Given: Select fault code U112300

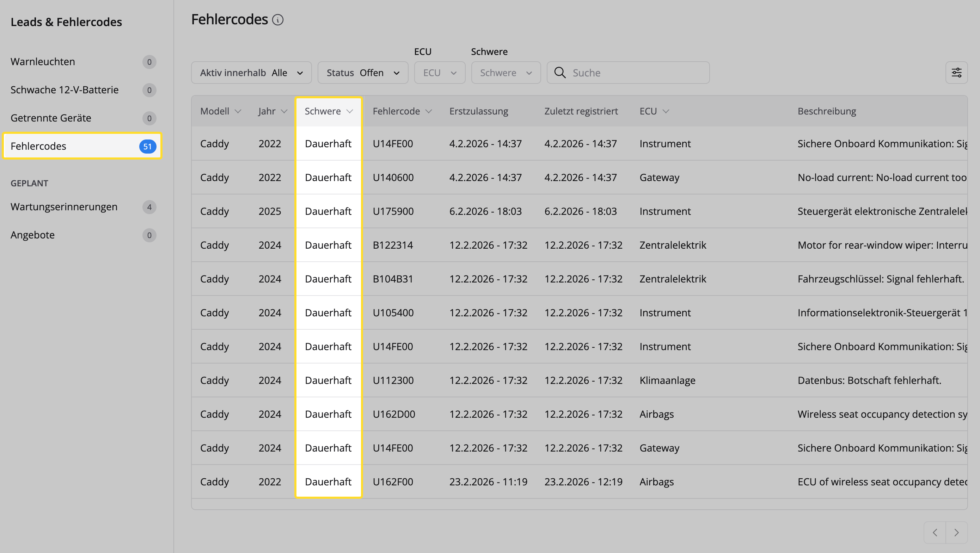Looking at the screenshot, I should click(x=393, y=380).
